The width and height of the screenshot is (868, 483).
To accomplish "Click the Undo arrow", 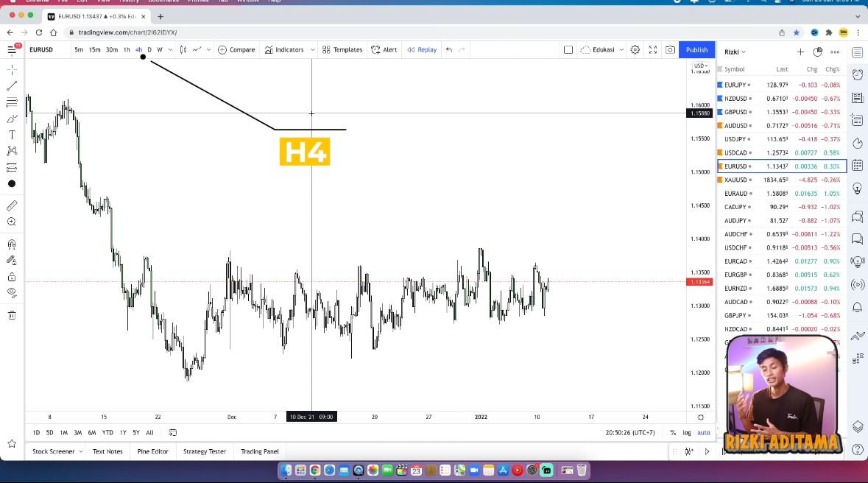I will pyautogui.click(x=449, y=50).
